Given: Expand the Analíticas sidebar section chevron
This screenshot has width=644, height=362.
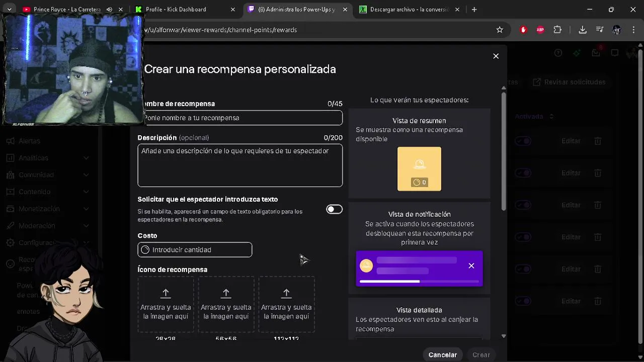Looking at the screenshot, I should [86, 158].
